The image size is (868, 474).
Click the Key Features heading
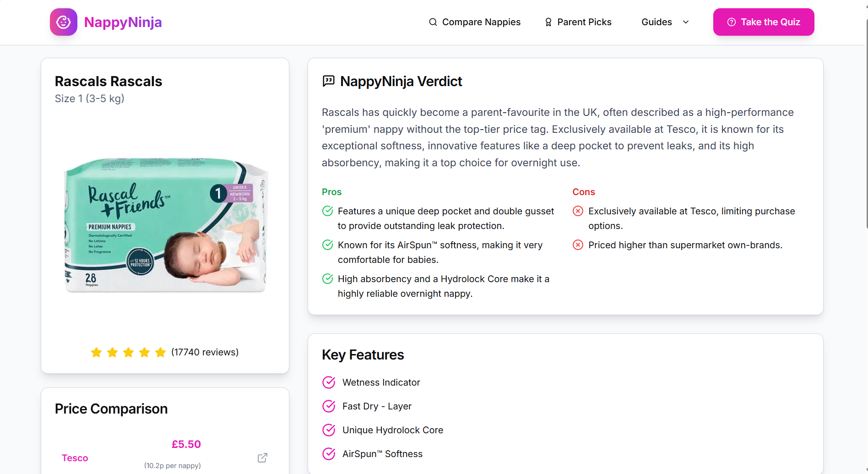363,355
